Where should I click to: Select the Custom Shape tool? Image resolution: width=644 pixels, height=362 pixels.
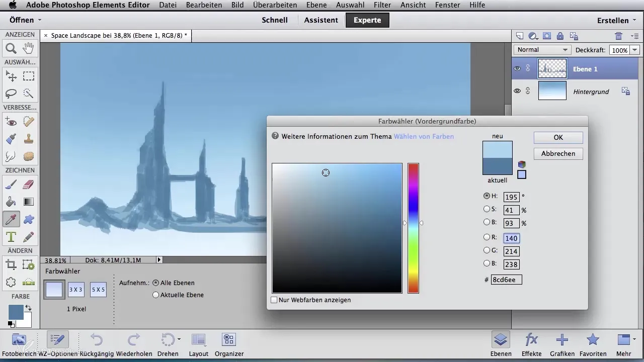[x=29, y=219]
